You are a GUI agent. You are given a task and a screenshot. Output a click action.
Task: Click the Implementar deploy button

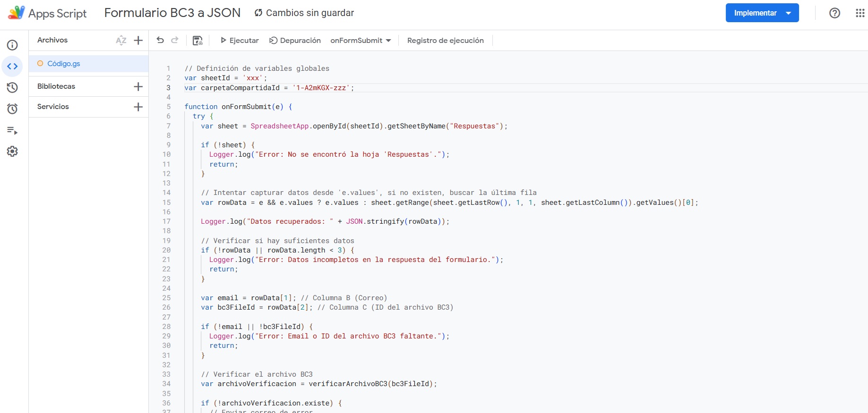tap(755, 13)
